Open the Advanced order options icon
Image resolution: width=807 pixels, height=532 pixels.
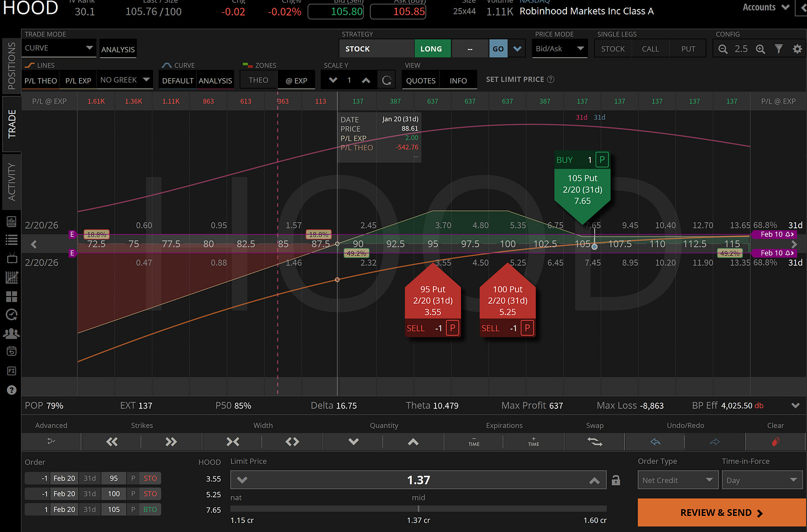click(x=51, y=442)
